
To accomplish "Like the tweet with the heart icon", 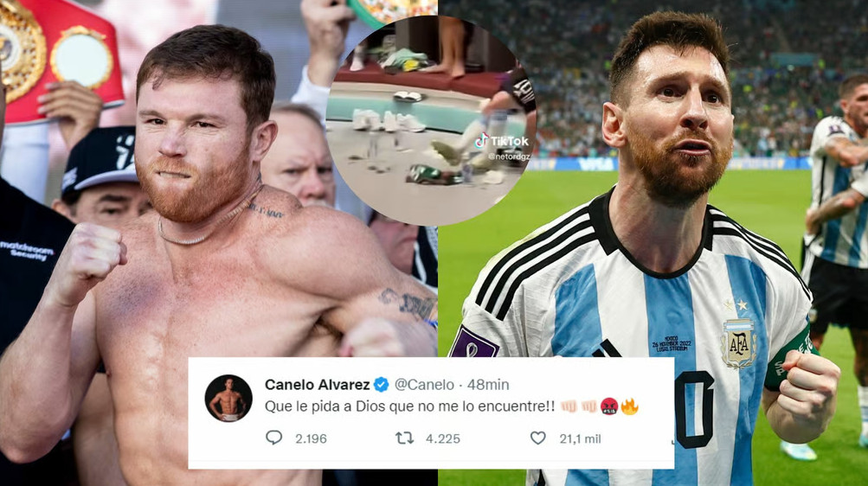I will (x=538, y=438).
